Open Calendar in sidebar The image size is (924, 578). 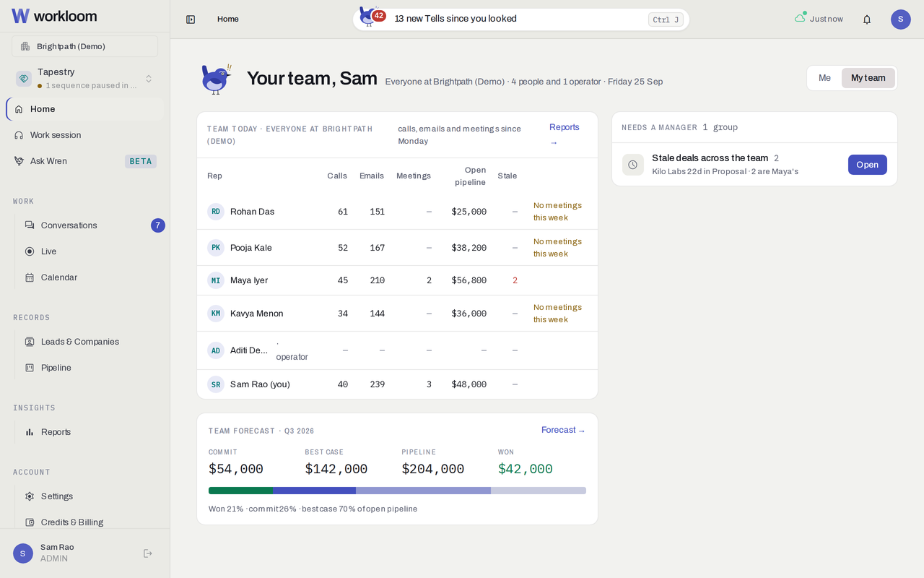(x=91, y=277)
